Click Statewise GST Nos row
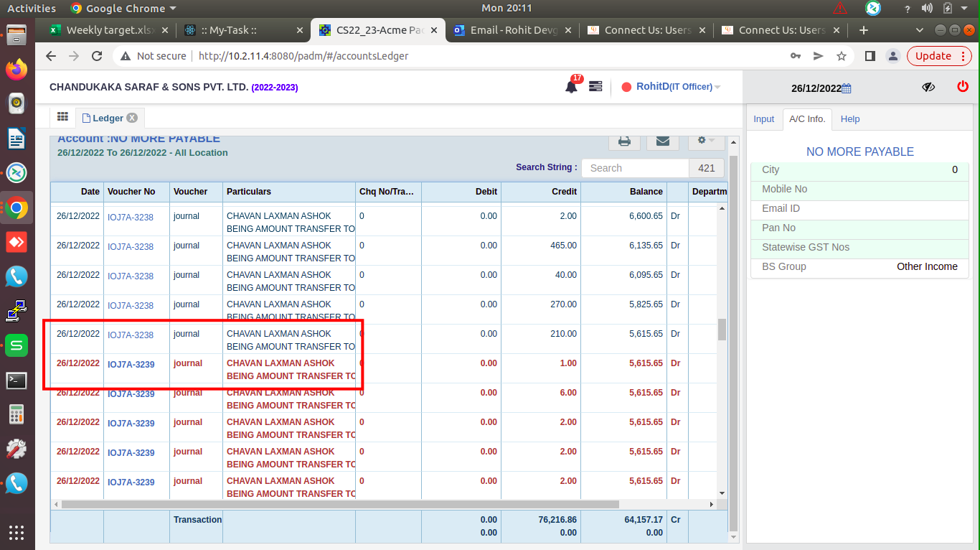Image resolution: width=980 pixels, height=550 pixels. pos(859,247)
